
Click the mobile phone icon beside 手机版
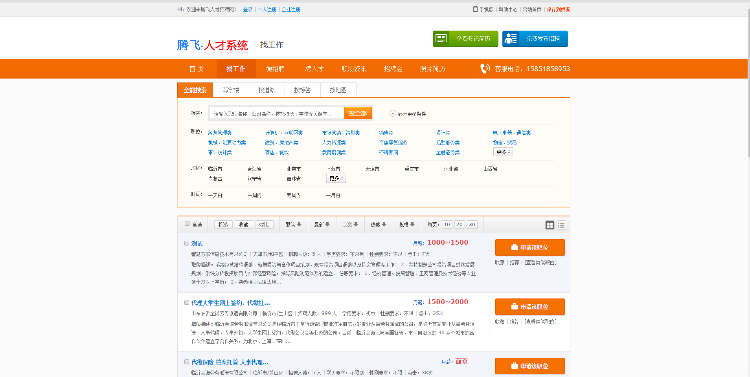pos(475,9)
